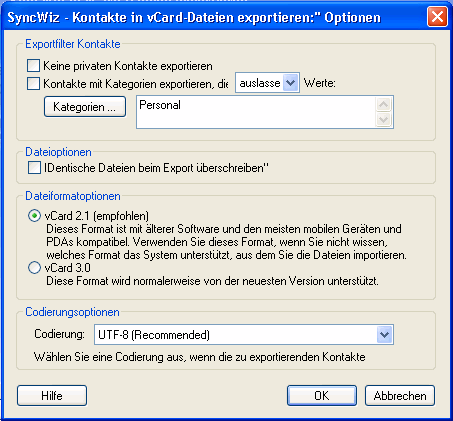Close the SyncWiz options dialog
The height and width of the screenshot is (421, 453).
pos(437,17)
